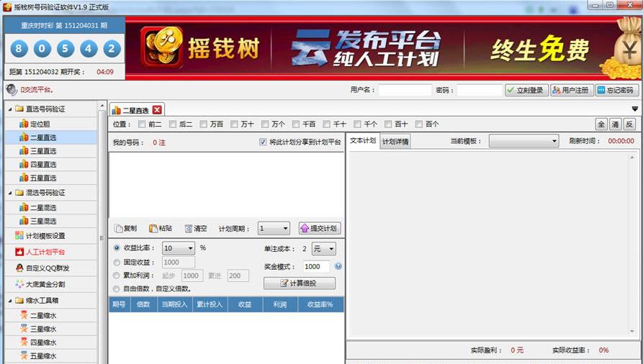This screenshot has width=643, height=364.
Task: Click 清 clear positions button
Action: click(615, 124)
